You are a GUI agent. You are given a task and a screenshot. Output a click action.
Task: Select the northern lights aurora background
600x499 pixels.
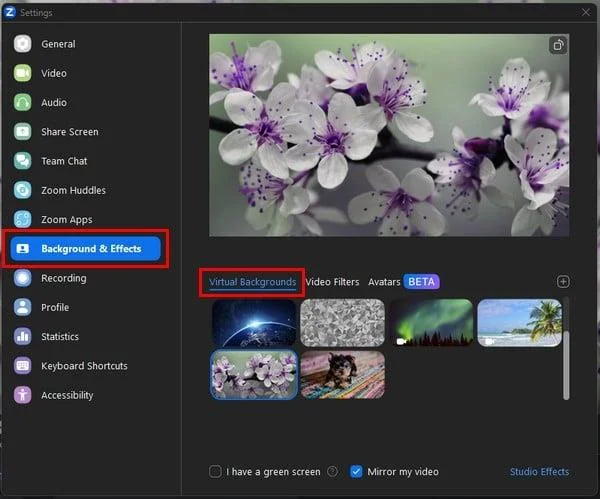point(431,323)
